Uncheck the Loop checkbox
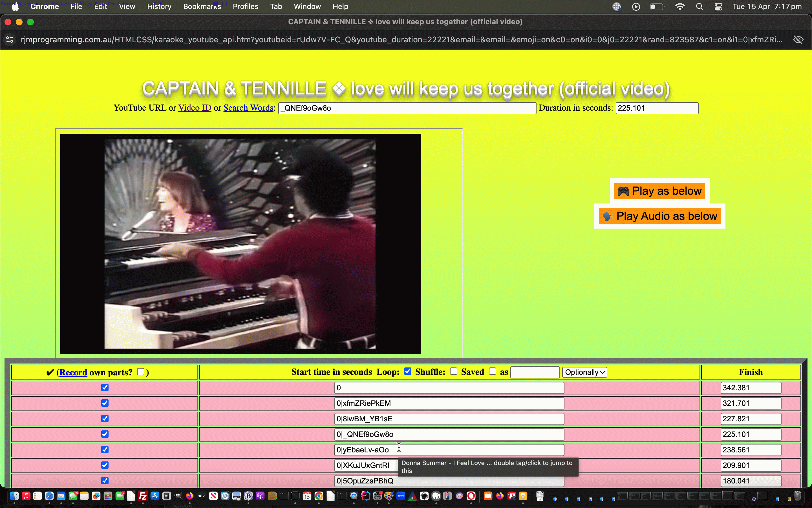 coord(408,371)
